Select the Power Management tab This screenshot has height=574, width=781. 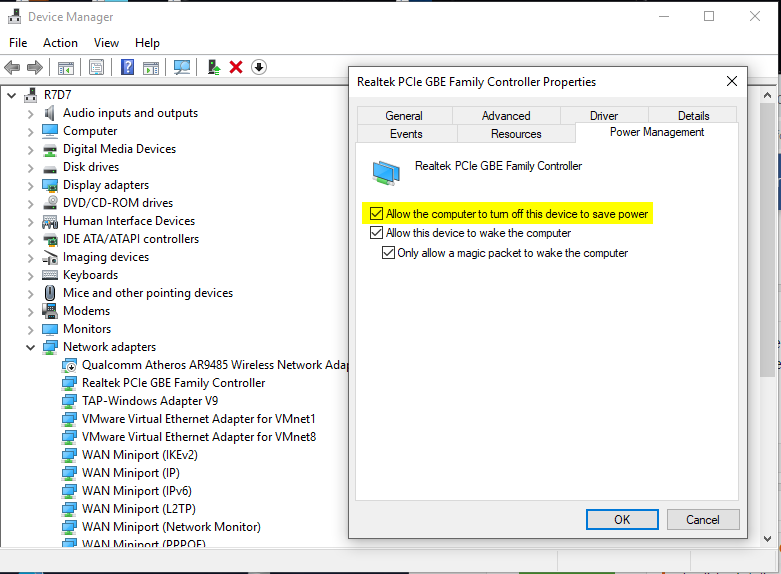pos(657,132)
